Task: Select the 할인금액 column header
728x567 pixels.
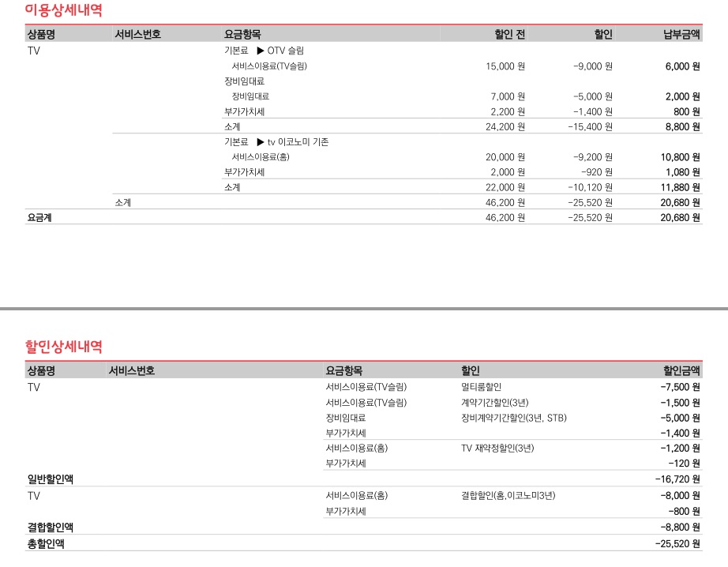Action: 681,370
